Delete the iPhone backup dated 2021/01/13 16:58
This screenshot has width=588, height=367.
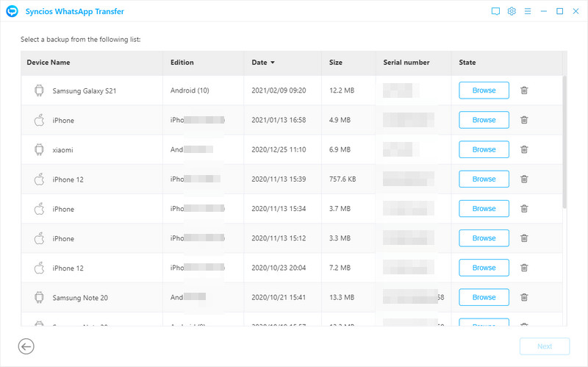point(524,120)
